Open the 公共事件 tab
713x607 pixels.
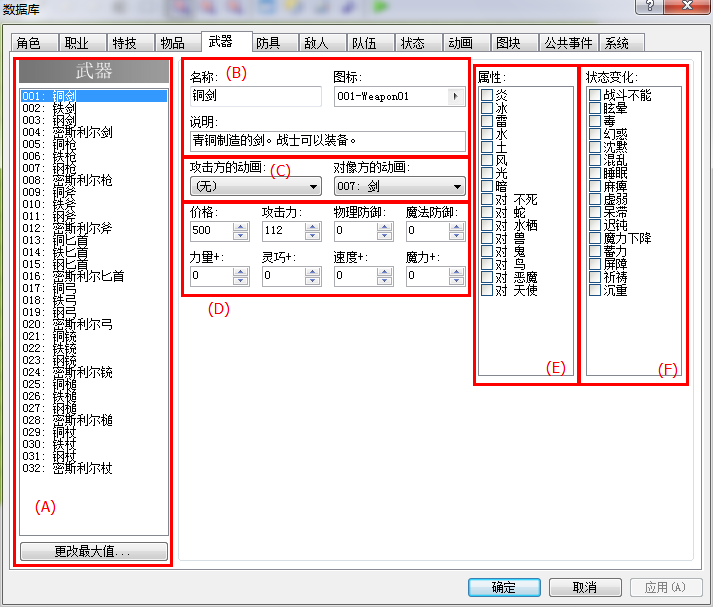click(568, 43)
